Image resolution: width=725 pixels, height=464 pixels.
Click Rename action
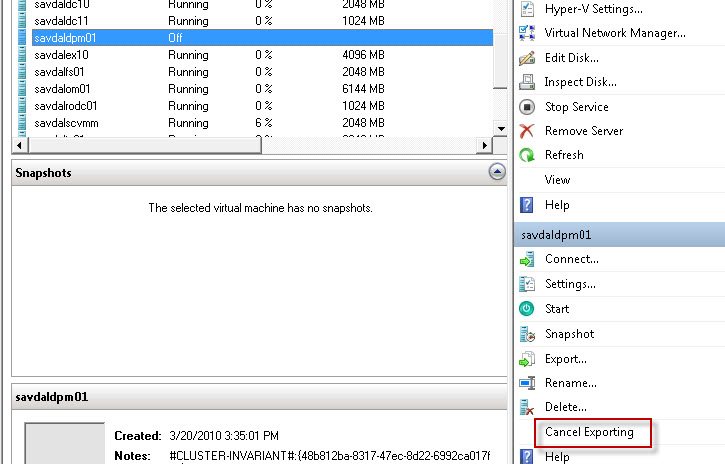coord(571,383)
